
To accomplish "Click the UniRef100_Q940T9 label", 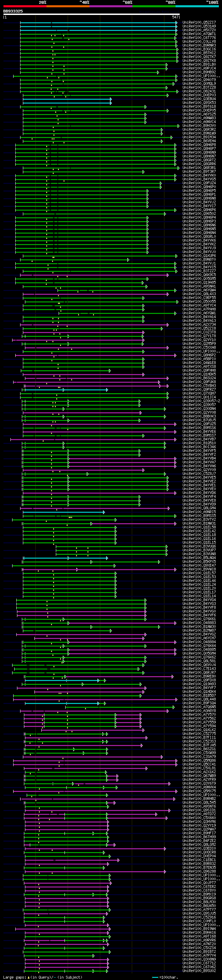I will point(199,80).
